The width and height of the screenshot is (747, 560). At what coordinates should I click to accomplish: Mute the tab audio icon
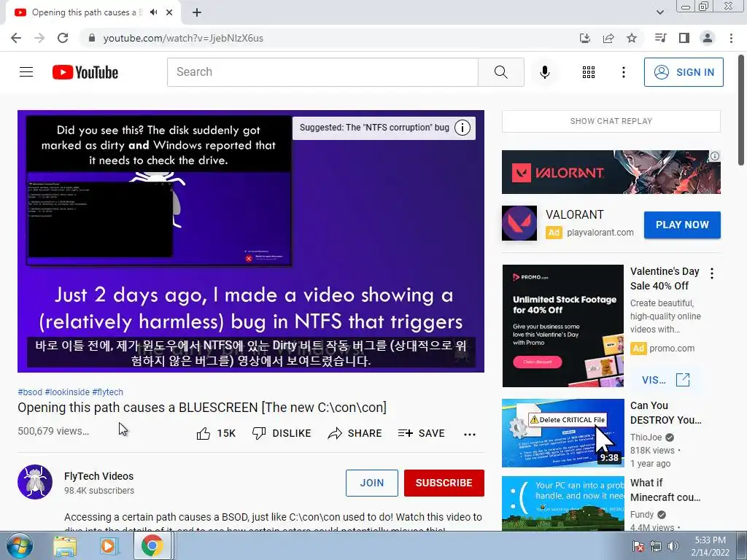153,12
